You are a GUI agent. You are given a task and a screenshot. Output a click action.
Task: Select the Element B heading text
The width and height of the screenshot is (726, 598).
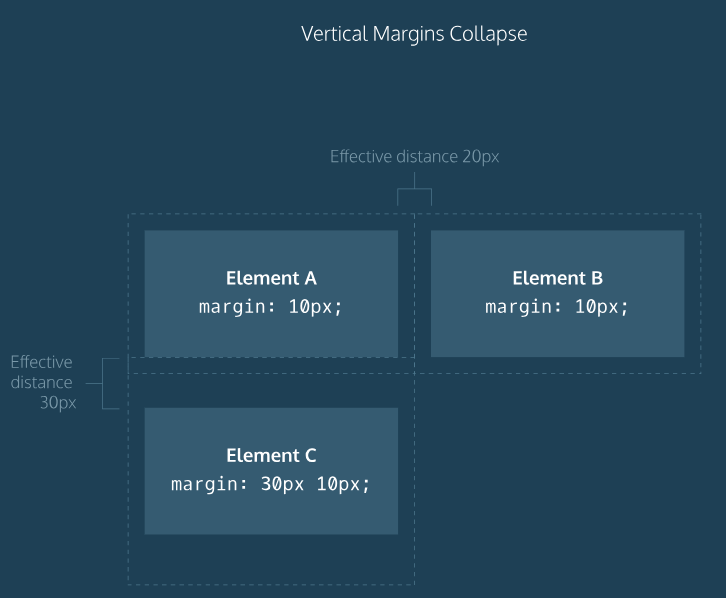click(557, 278)
